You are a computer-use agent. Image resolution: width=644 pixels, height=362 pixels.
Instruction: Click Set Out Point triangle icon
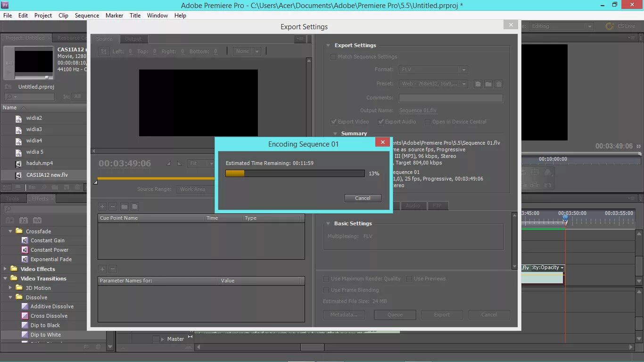point(179,164)
